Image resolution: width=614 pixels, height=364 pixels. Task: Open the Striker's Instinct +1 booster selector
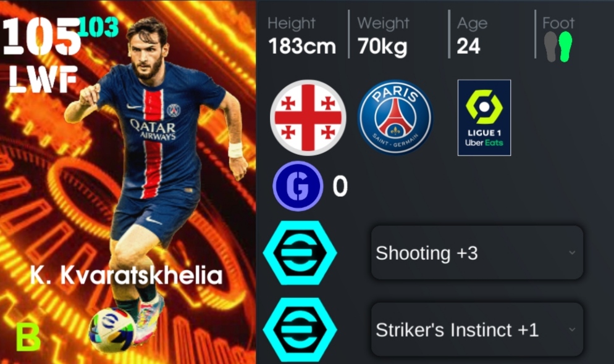(477, 329)
